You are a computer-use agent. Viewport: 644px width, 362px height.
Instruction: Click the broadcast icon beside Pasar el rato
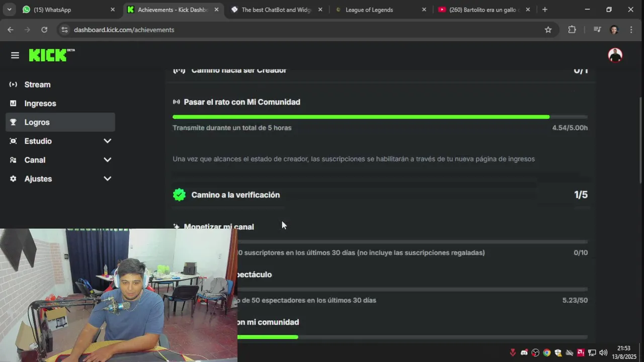click(x=176, y=102)
